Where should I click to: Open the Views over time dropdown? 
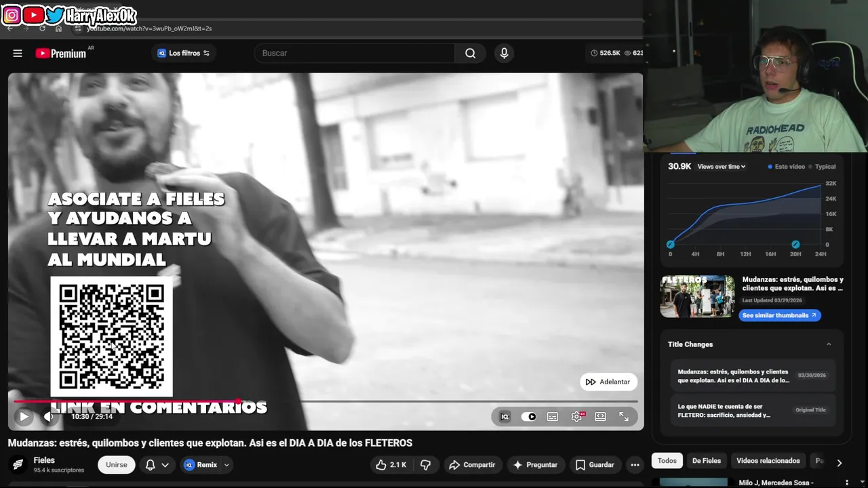point(722,167)
